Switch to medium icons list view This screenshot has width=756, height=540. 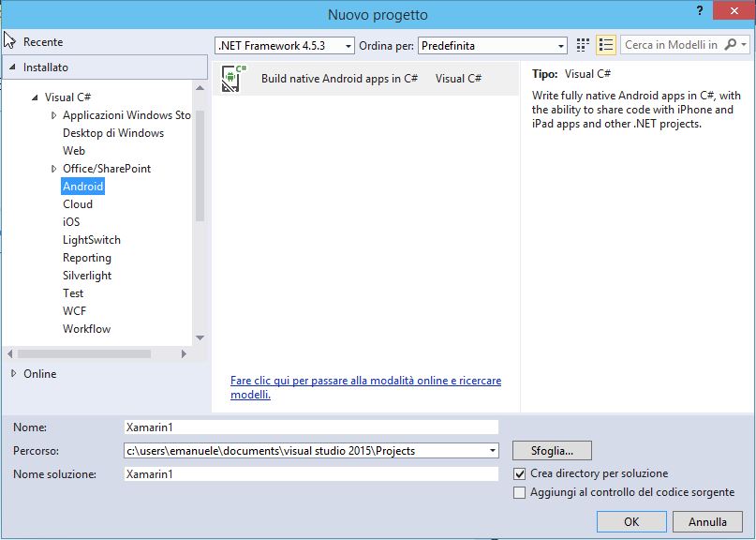605,45
